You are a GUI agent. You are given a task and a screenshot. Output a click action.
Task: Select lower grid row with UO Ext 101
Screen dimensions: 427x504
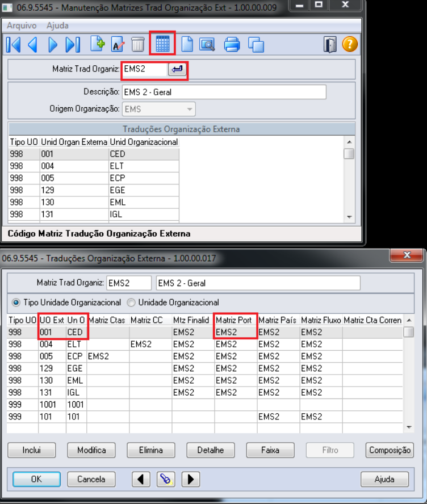[205, 417]
